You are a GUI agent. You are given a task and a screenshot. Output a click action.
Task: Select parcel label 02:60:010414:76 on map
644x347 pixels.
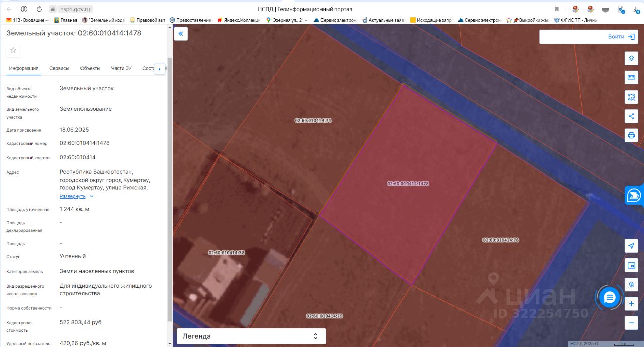(501, 240)
